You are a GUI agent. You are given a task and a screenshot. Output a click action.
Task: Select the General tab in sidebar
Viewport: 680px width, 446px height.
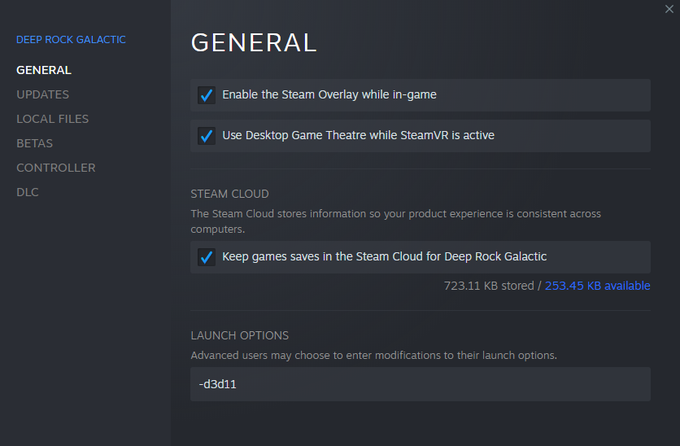click(44, 70)
